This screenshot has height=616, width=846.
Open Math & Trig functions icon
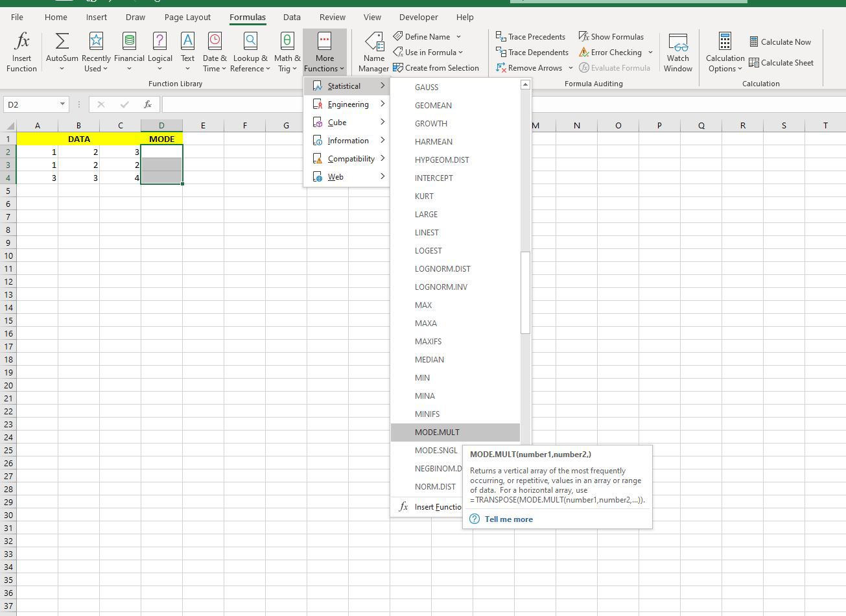287,41
